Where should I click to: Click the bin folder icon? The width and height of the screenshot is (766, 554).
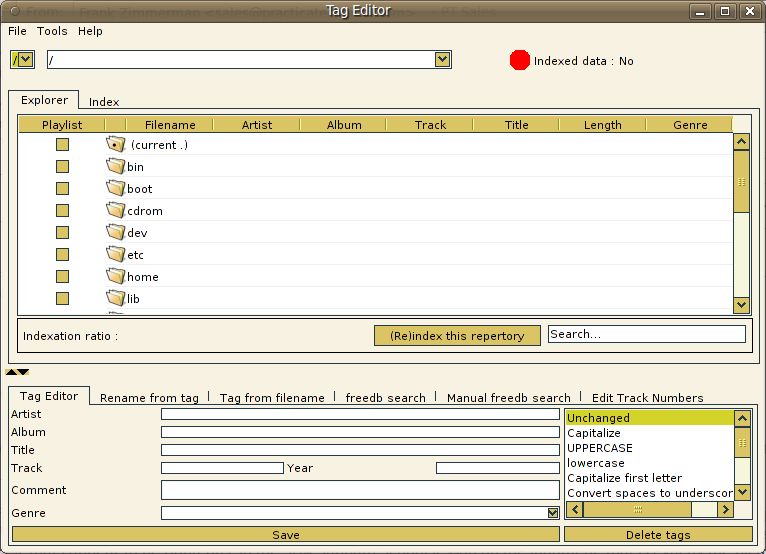pos(115,166)
